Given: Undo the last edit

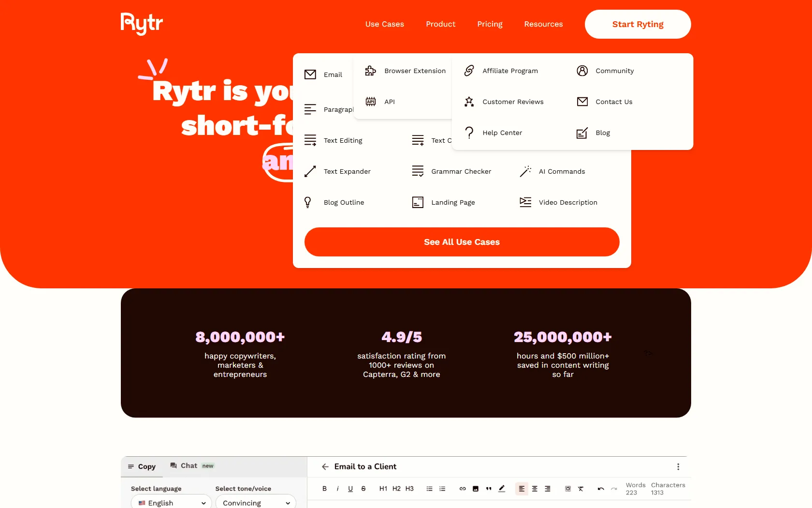Looking at the screenshot, I should click(601, 489).
